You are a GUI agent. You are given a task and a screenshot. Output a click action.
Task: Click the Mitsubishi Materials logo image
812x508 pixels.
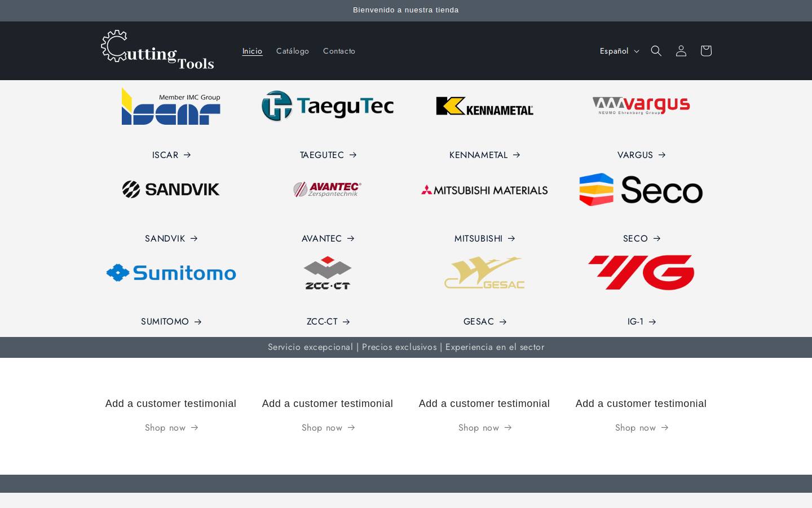click(x=484, y=190)
